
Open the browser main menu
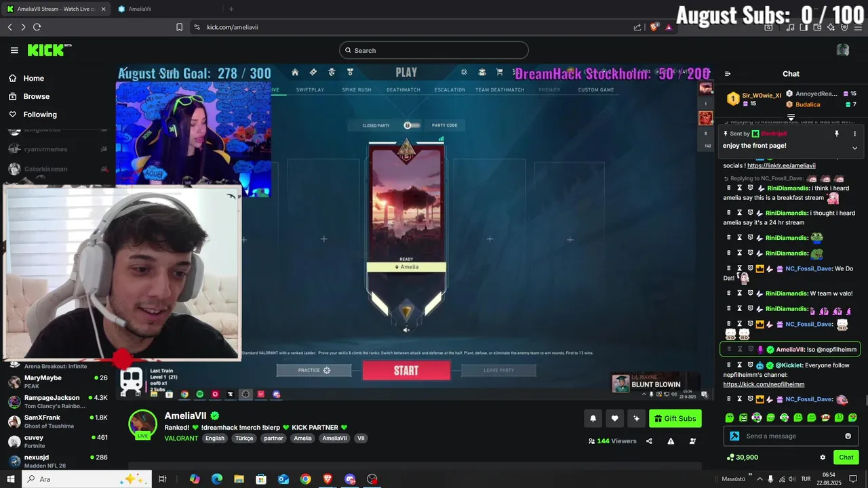(858, 27)
